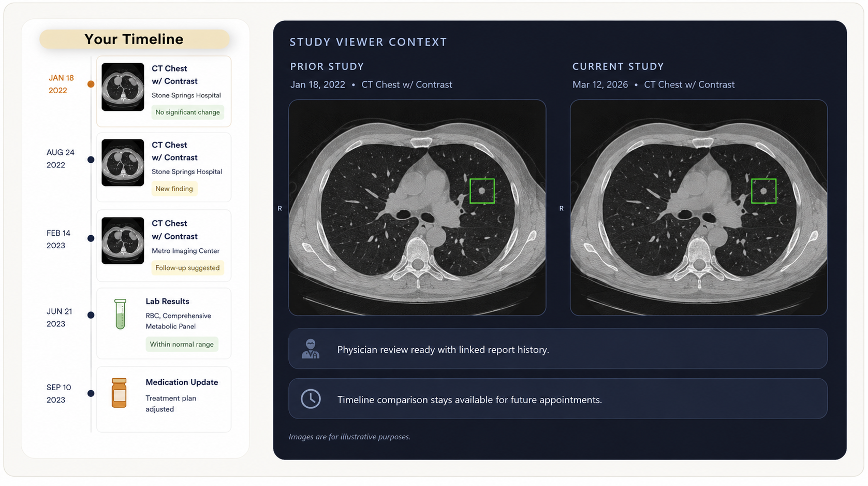Click the 'AUG 24 2022' date label
The image size is (868, 486).
(61, 159)
